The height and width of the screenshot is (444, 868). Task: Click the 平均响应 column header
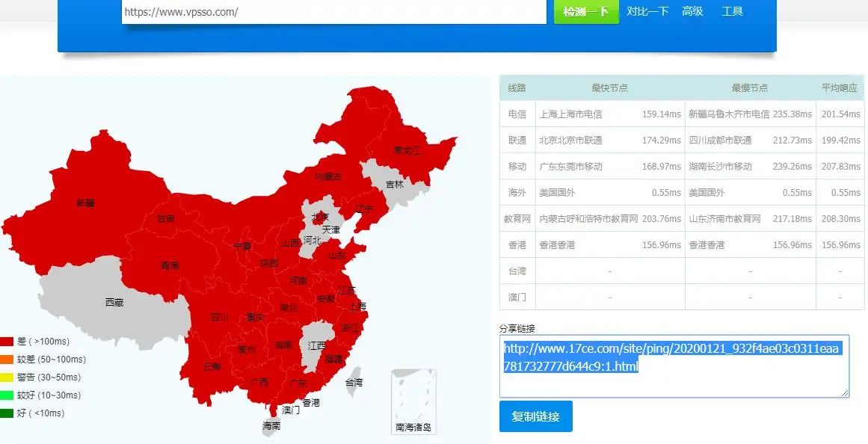[x=840, y=88]
